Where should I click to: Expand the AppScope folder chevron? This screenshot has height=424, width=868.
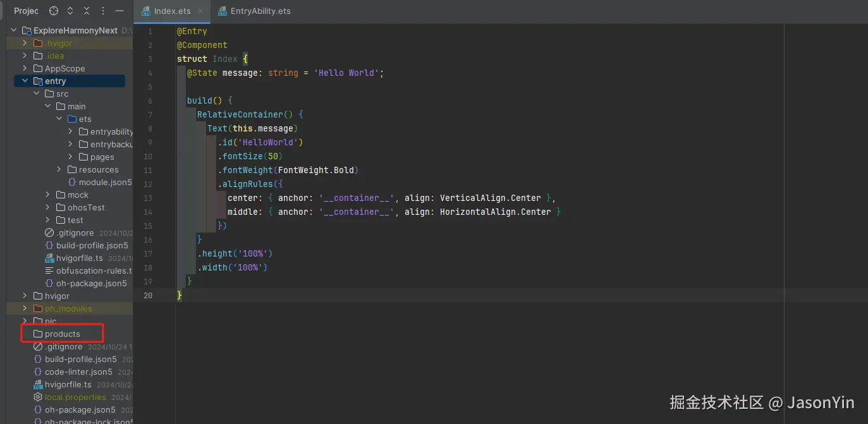(25, 68)
